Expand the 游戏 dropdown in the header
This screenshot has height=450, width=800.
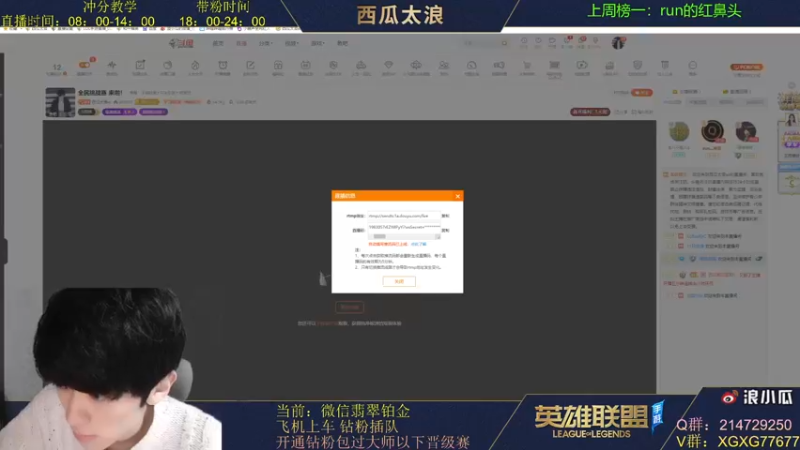pyautogui.click(x=317, y=43)
